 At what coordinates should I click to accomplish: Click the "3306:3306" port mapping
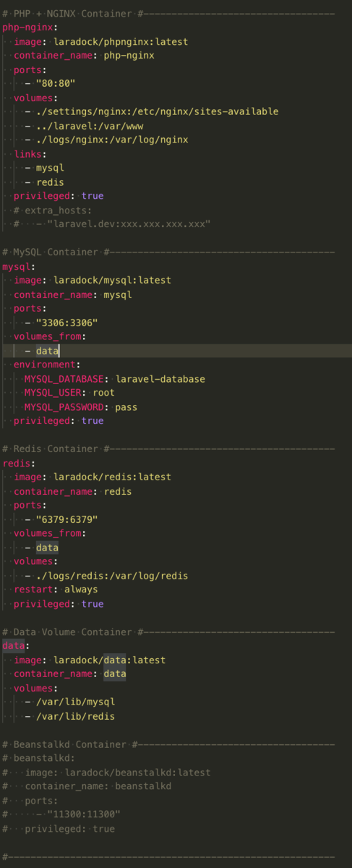click(x=67, y=323)
